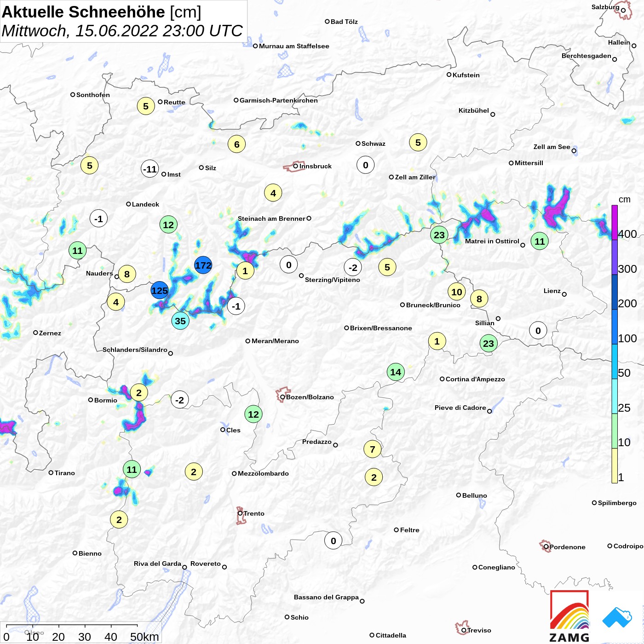Select the 125 cm snow station marker

pos(160,291)
